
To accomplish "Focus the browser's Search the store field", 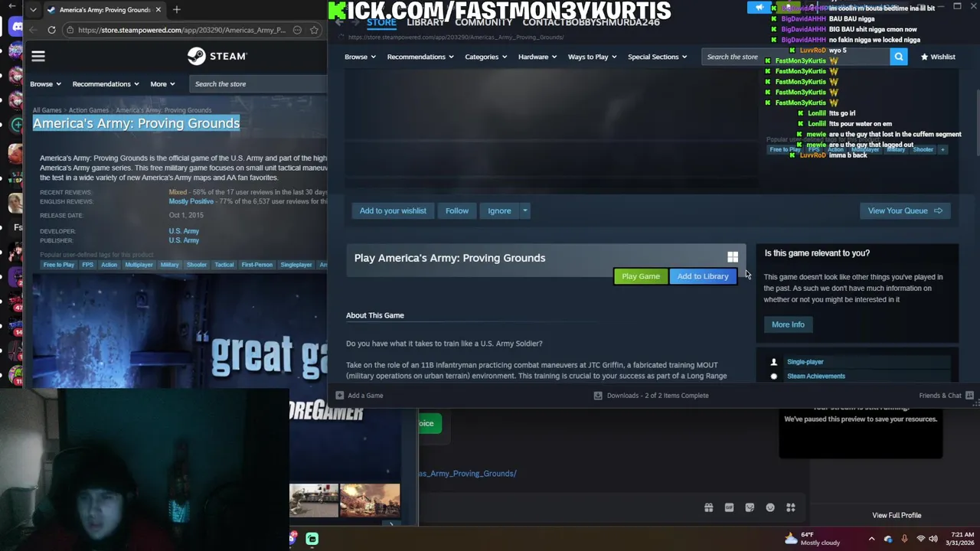I will (256, 84).
